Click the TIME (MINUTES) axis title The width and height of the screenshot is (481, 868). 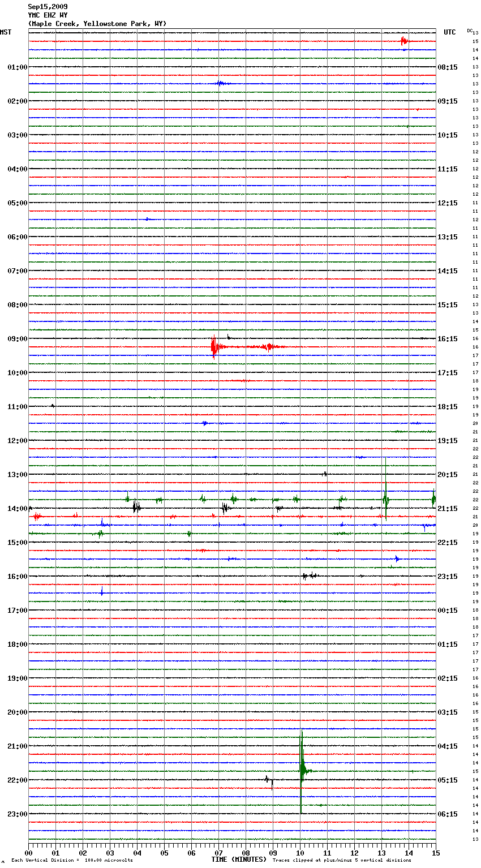click(x=239, y=860)
